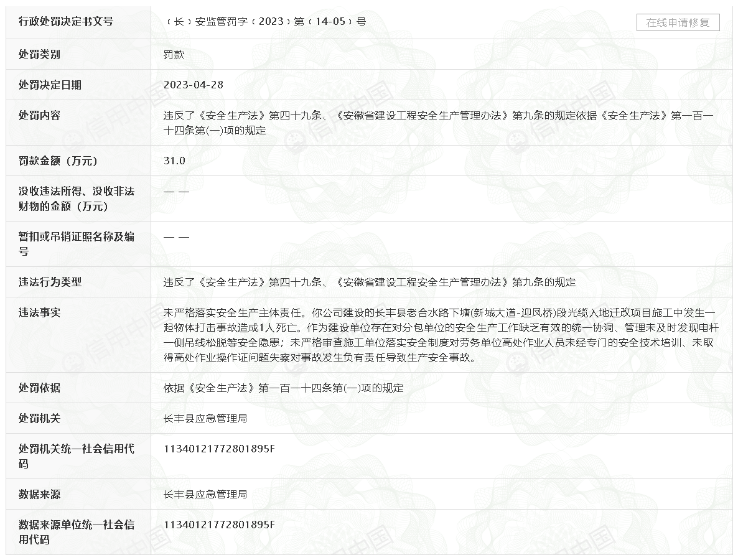The height and width of the screenshot is (560, 738).
Task: Click the 数据来源单位统一社会信用代码 label
Action: (77, 532)
